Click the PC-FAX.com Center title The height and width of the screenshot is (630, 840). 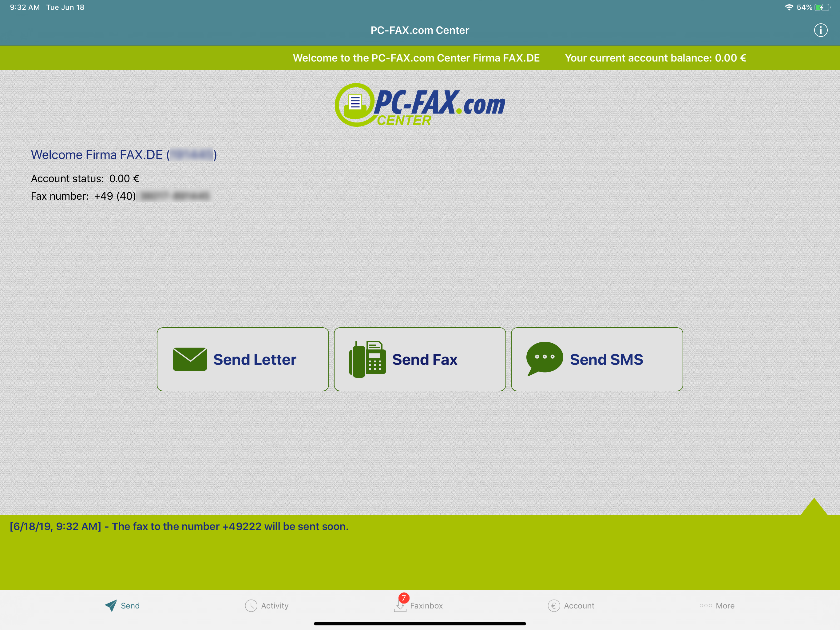coord(420,30)
